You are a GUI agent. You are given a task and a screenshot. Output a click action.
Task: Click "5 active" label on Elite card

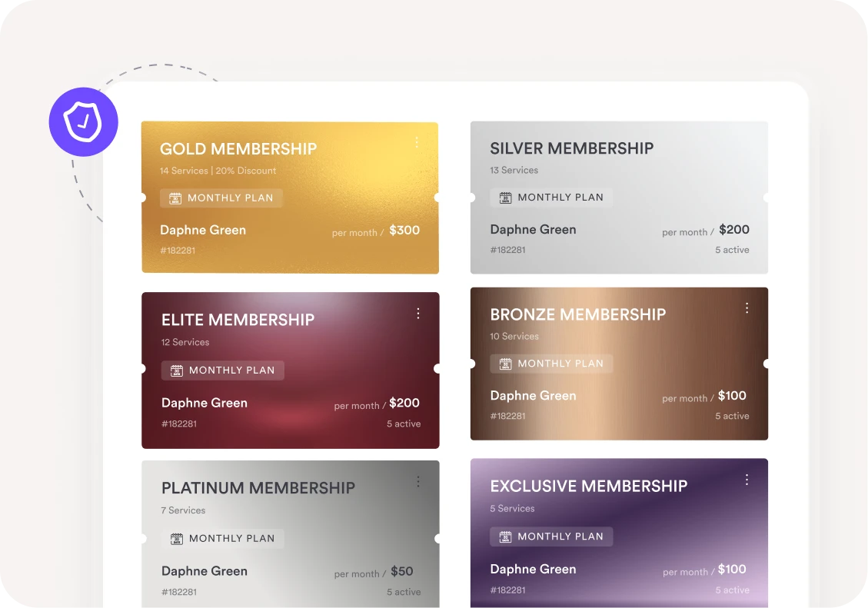(x=404, y=424)
